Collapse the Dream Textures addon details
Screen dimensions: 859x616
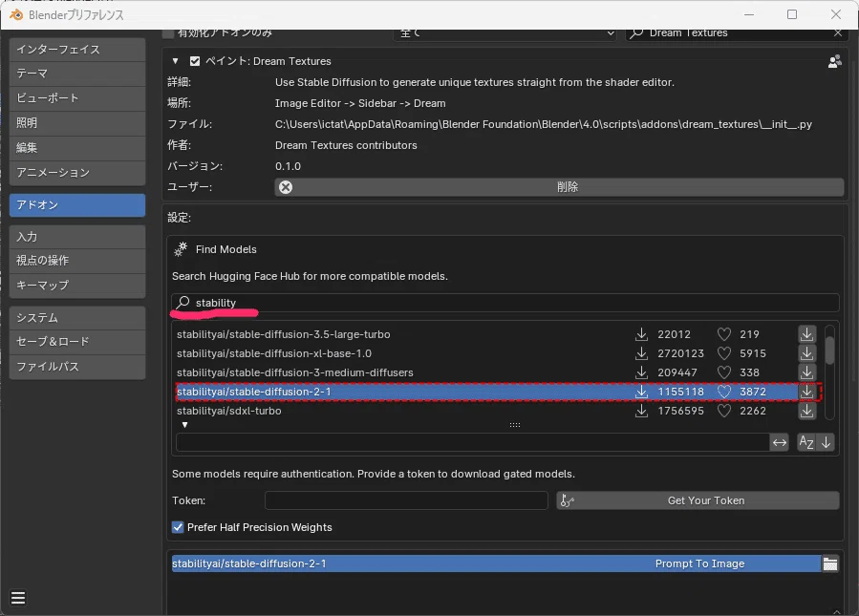click(175, 61)
